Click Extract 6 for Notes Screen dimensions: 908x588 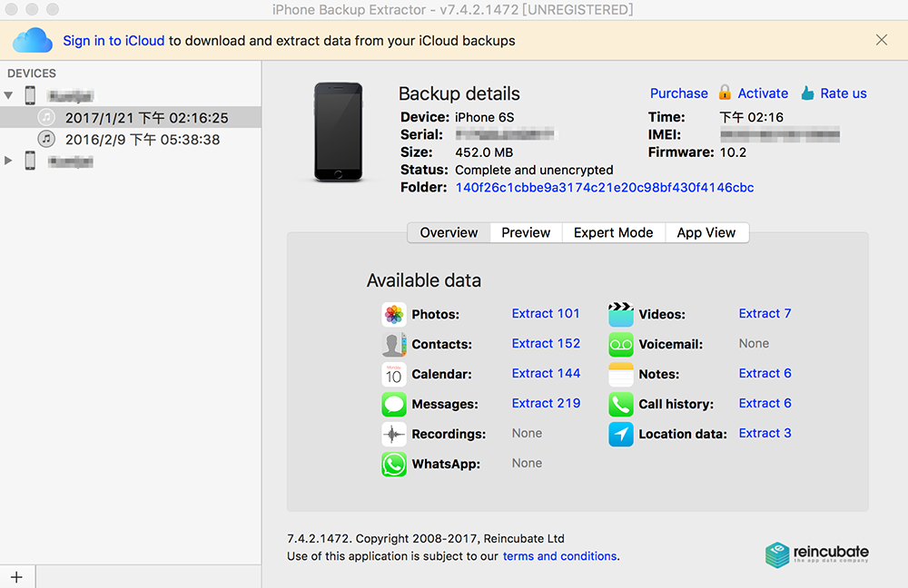[x=765, y=373]
